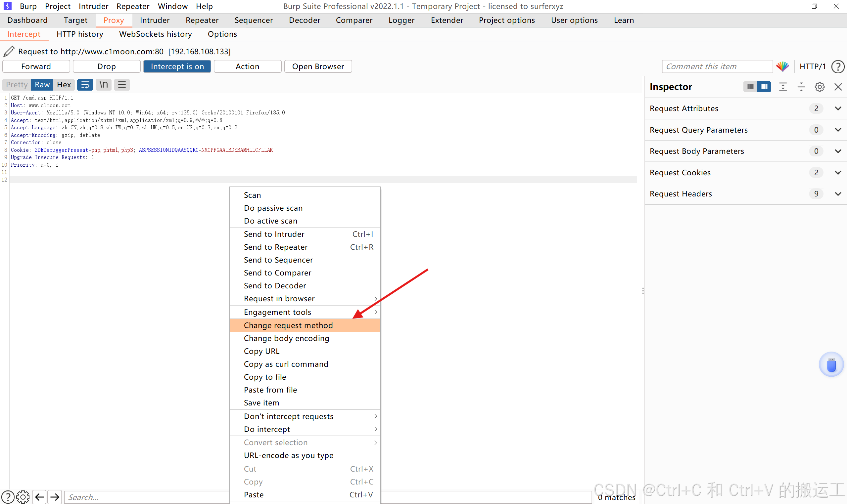
Task: Open the editor hamburger menu icon
Action: pyautogui.click(x=122, y=85)
